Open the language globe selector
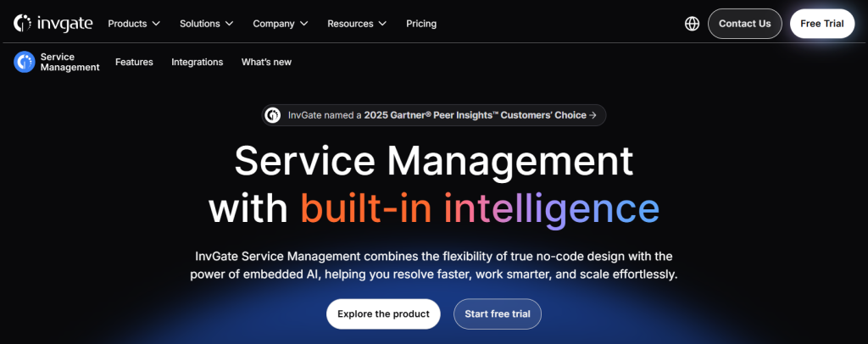 point(692,24)
